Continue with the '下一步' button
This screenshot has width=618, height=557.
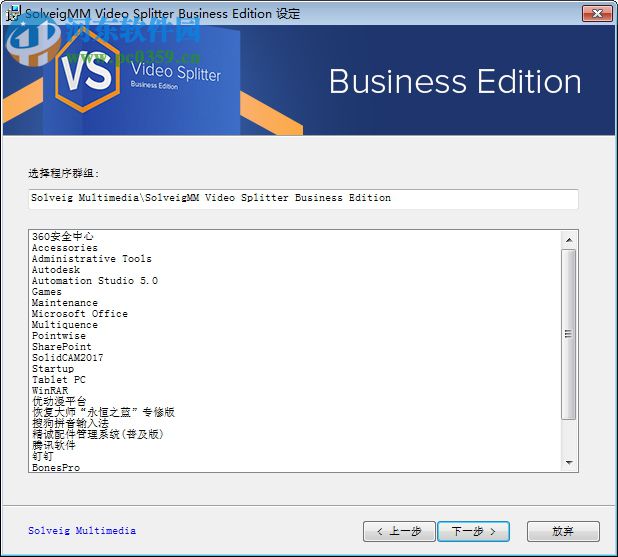coord(473,531)
